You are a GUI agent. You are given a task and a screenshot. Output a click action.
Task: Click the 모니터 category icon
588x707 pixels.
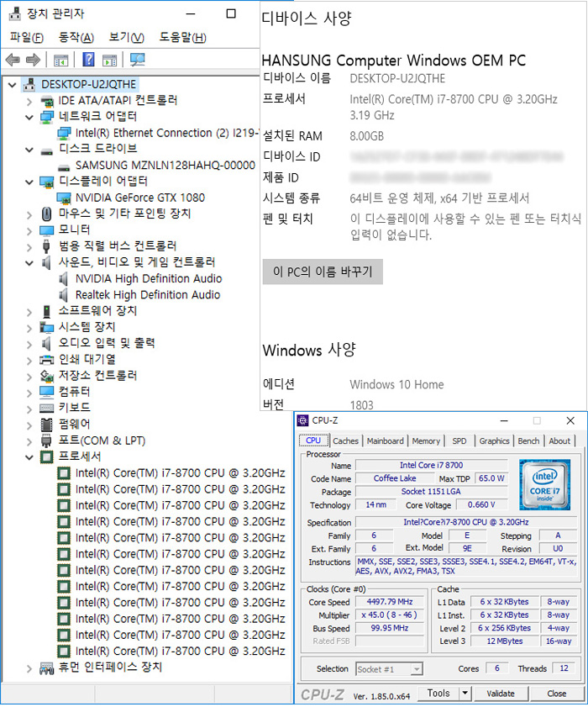tap(47, 230)
